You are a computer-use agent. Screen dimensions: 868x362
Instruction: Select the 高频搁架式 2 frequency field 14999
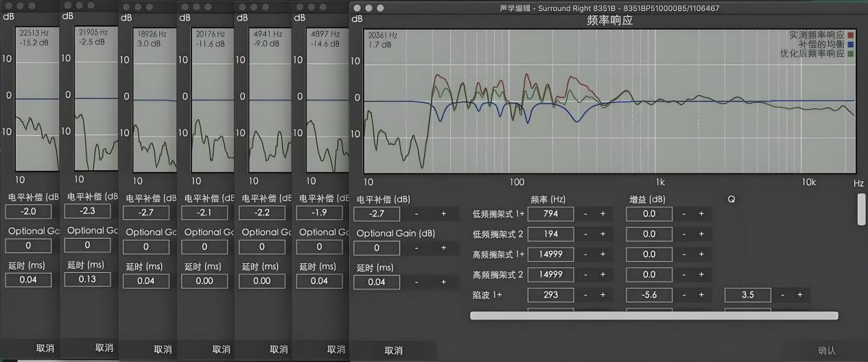tap(550, 275)
